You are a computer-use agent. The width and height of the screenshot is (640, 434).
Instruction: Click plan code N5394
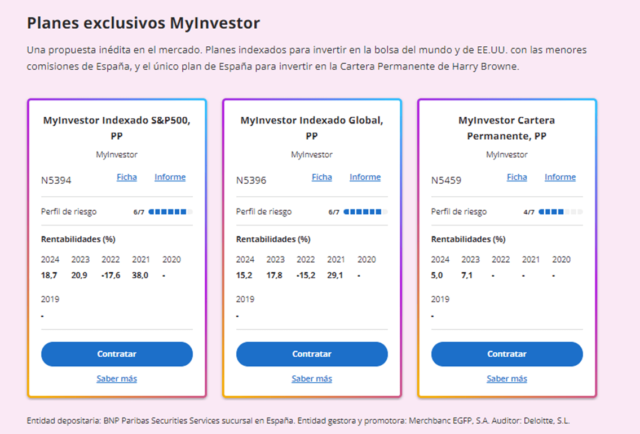(56, 180)
